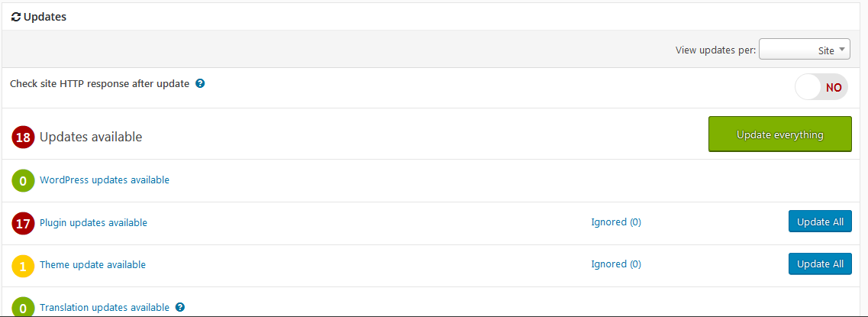868x317 pixels.
Task: Click the yellow 1 theme update badge
Action: (24, 265)
